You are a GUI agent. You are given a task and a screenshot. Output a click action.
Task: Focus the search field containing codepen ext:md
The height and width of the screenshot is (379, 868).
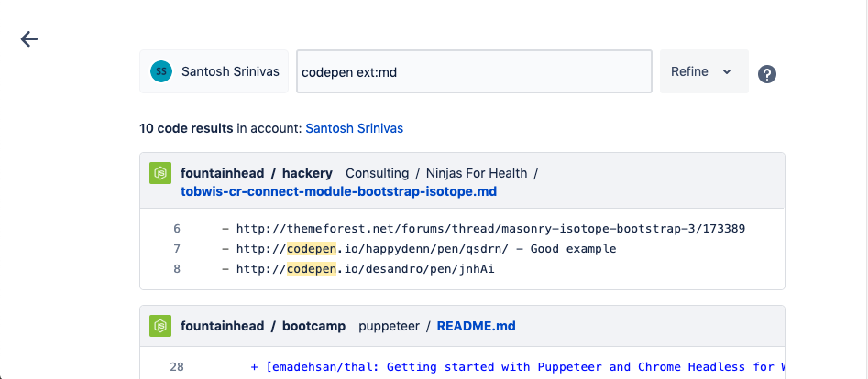tap(474, 72)
